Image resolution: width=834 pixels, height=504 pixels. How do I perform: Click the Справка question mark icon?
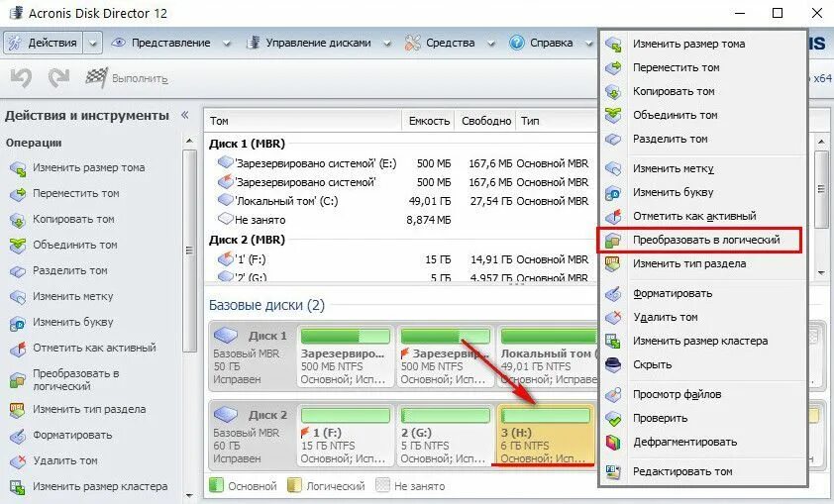coord(516,43)
